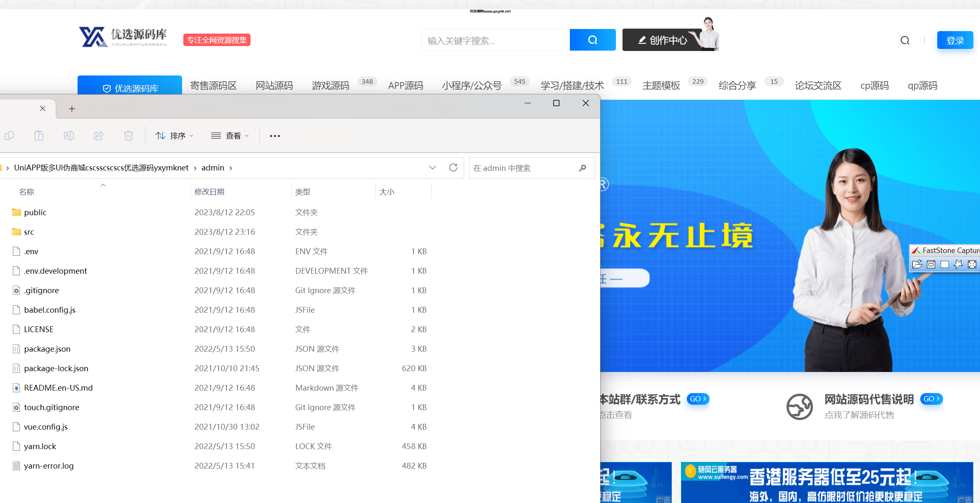Click FastStone capture rectangular region icon
980x503 pixels.
pos(945,264)
